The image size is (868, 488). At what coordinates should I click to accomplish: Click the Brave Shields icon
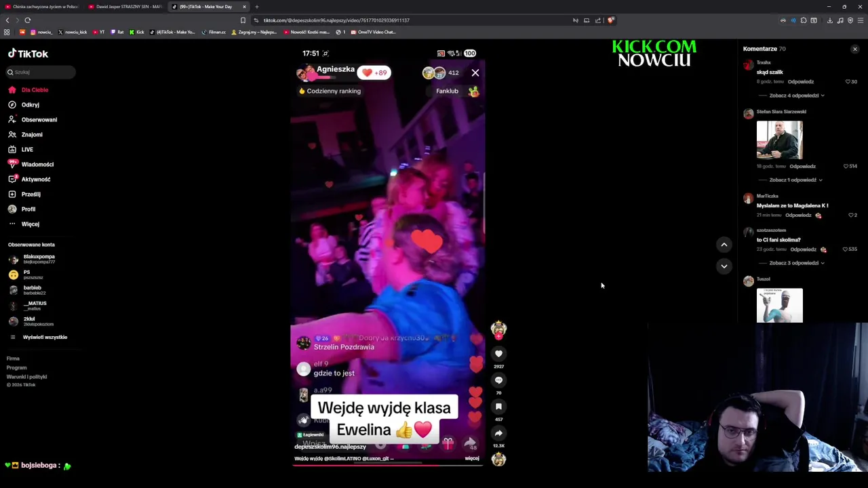611,20
